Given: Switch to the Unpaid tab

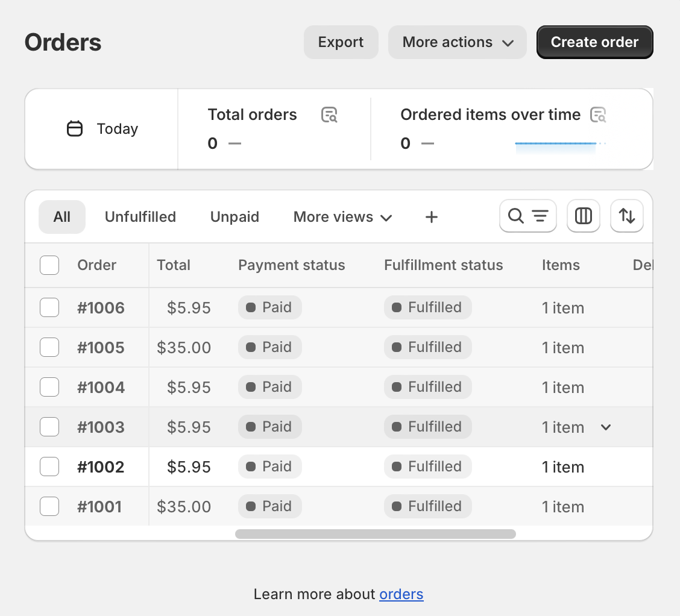Looking at the screenshot, I should point(235,217).
